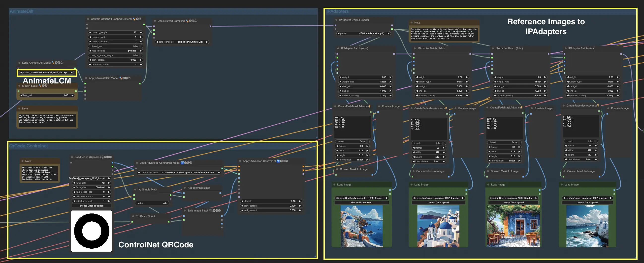Image resolution: width=644 pixels, height=263 pixels.
Task: Decrease frame_load_cap using the left arrow
Action: point(74,192)
